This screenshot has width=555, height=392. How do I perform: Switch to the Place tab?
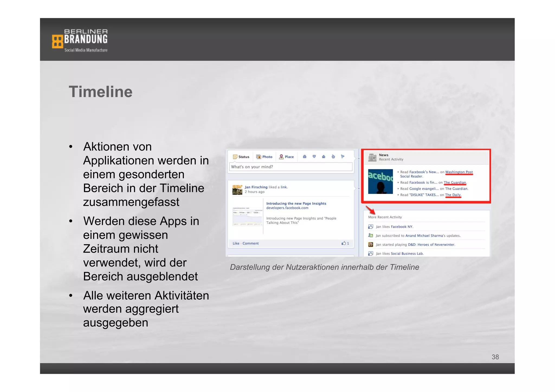tap(286, 157)
